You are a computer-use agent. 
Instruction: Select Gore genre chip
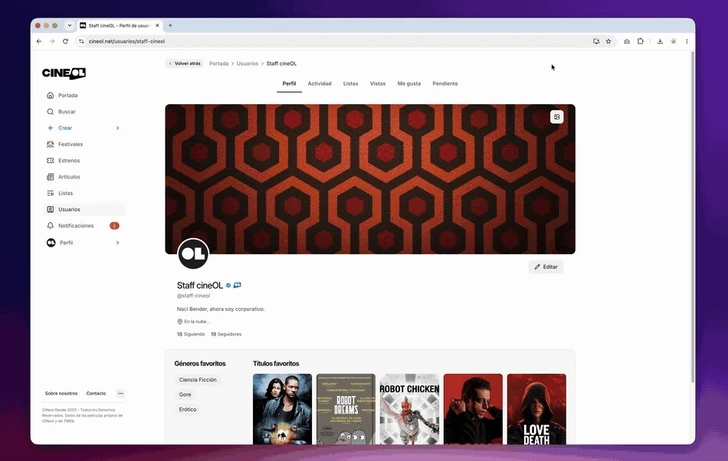(x=185, y=395)
